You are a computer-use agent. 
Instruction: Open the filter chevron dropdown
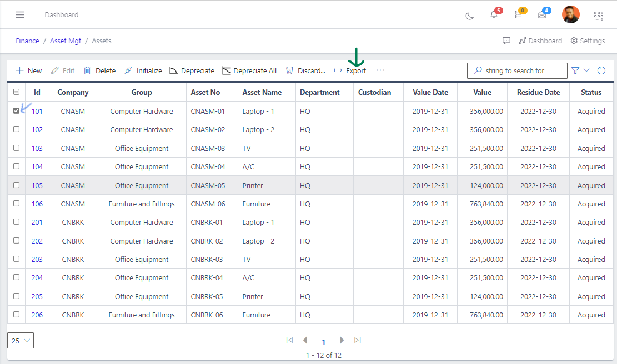pos(586,70)
